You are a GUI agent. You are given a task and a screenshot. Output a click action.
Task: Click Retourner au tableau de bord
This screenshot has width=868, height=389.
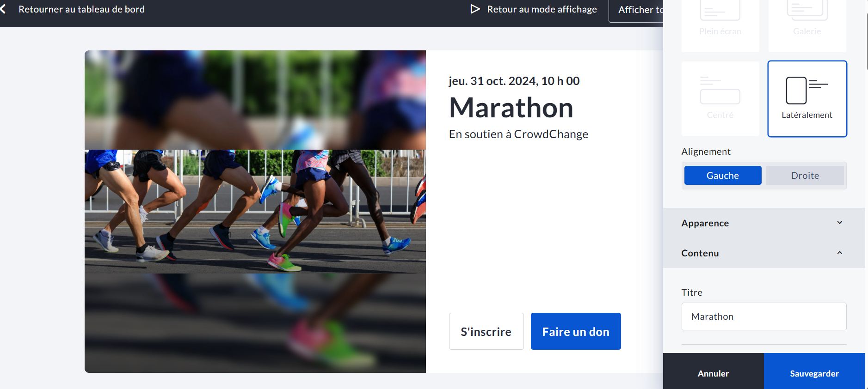click(x=81, y=9)
